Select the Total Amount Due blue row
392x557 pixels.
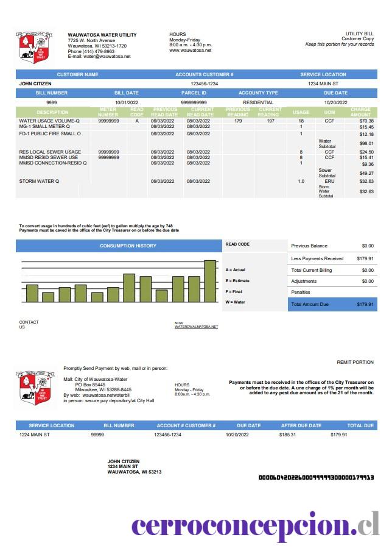(x=332, y=305)
